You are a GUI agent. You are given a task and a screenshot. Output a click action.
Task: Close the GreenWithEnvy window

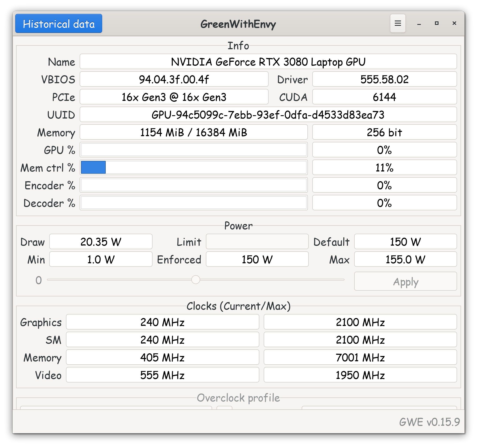point(454,23)
